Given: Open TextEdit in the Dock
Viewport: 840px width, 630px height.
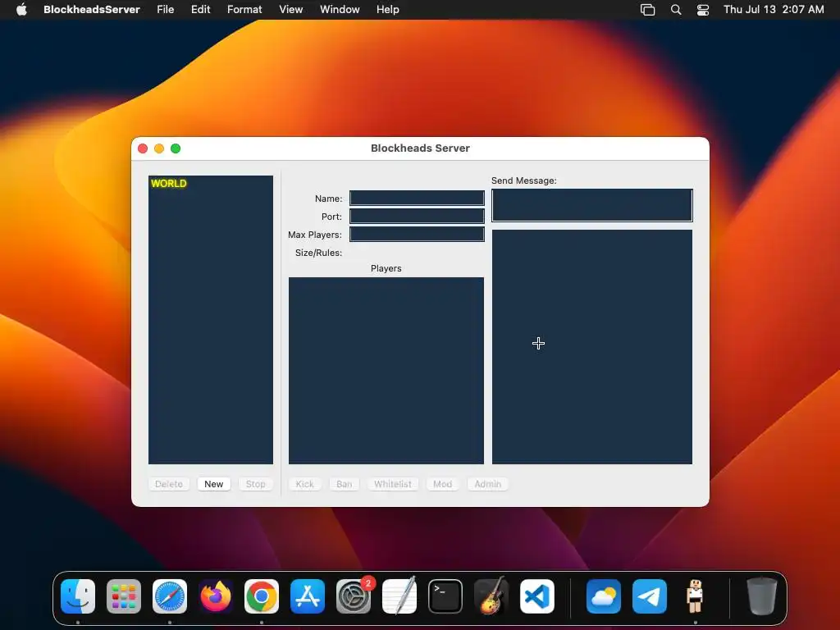Looking at the screenshot, I should pyautogui.click(x=399, y=596).
